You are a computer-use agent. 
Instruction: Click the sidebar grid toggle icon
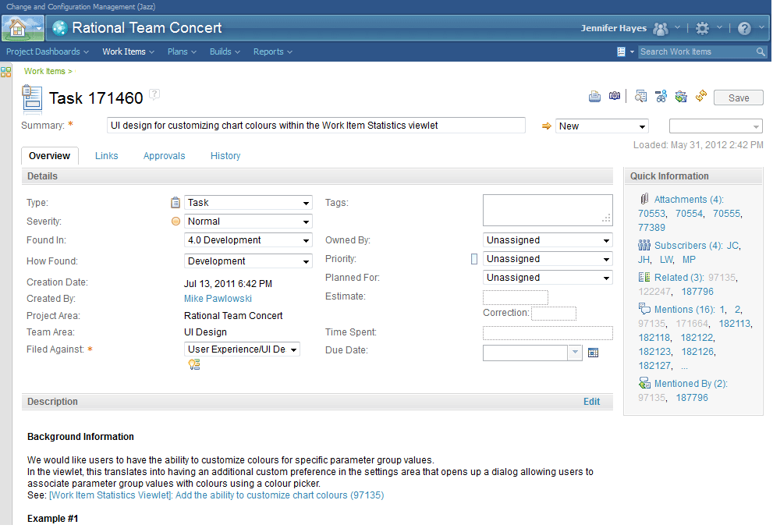click(6, 72)
